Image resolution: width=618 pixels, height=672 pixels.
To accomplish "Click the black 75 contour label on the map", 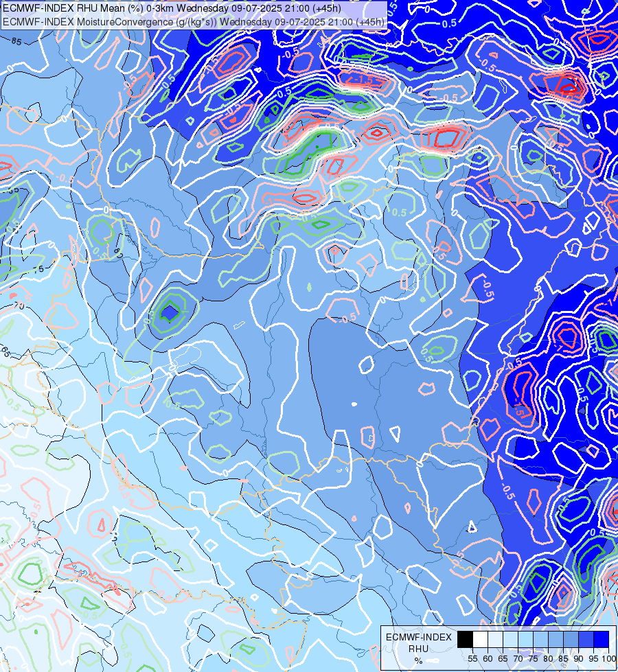I will [x=38, y=269].
